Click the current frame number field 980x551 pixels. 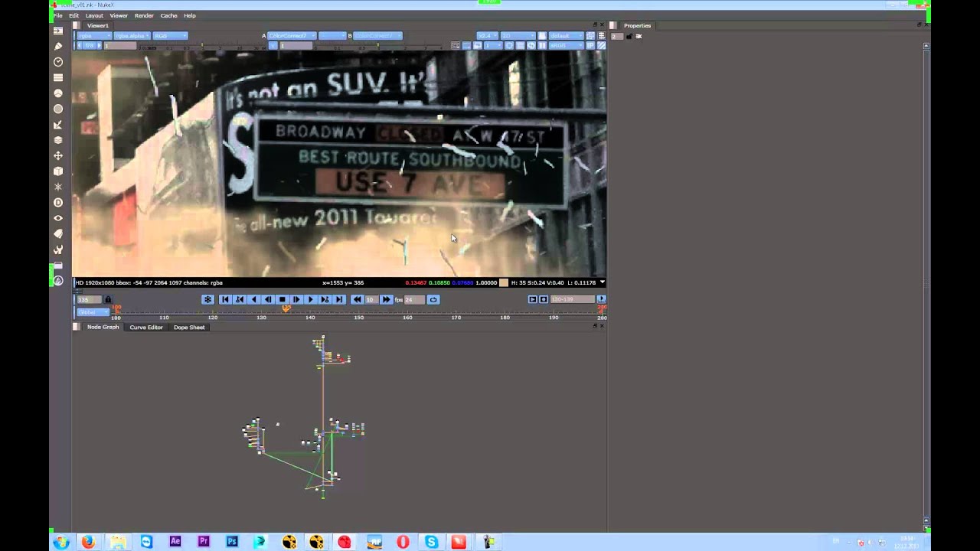[x=90, y=299]
